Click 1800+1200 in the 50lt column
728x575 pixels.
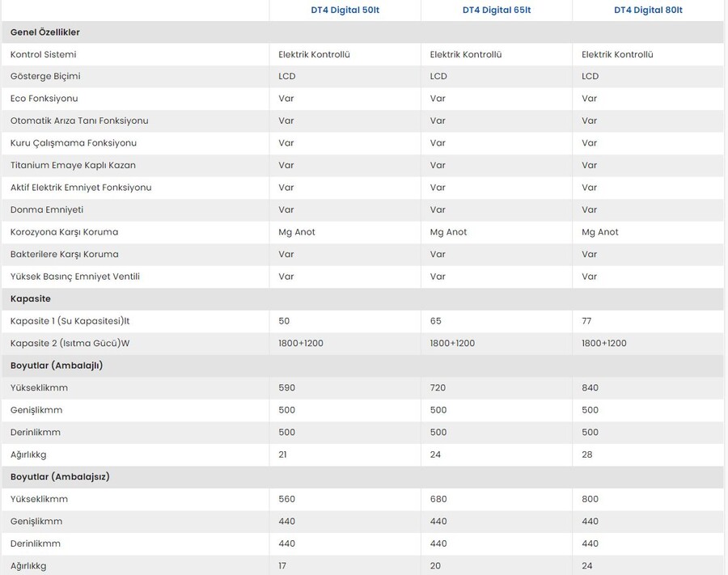(301, 344)
